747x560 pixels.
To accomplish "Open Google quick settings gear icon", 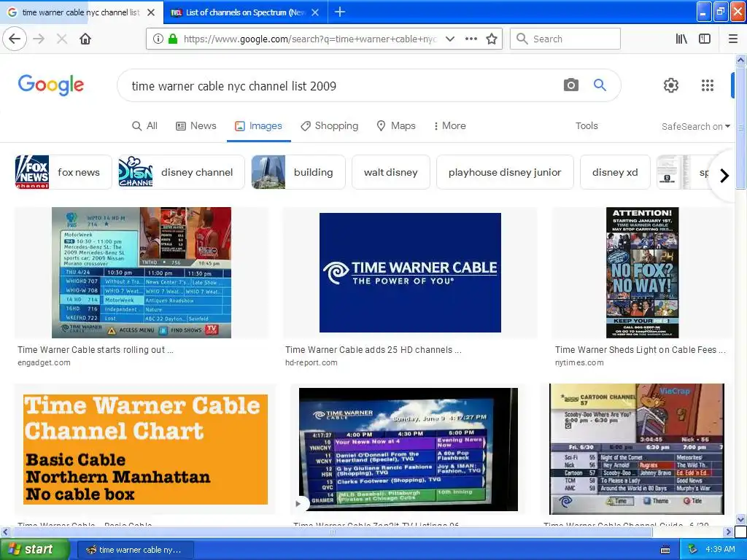I will 671,85.
